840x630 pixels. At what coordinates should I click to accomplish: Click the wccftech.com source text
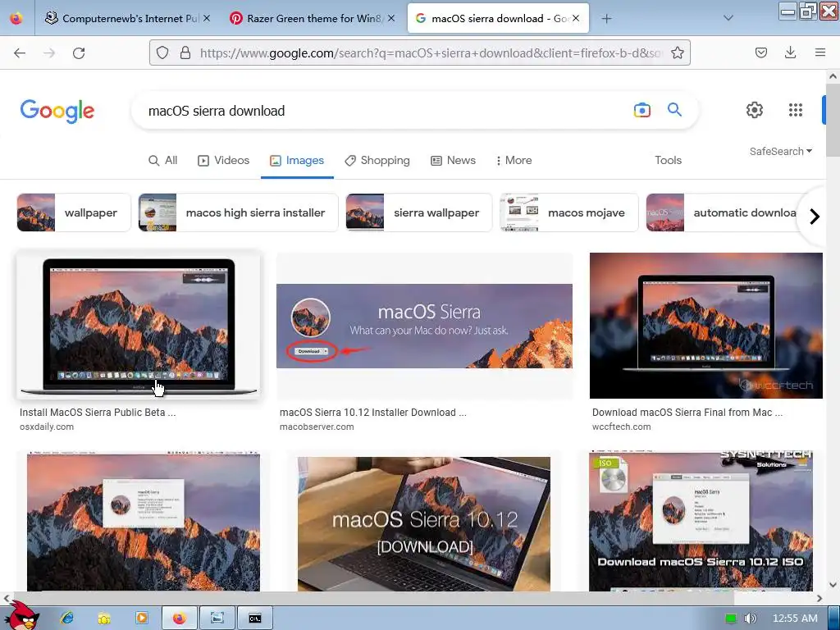tap(622, 427)
